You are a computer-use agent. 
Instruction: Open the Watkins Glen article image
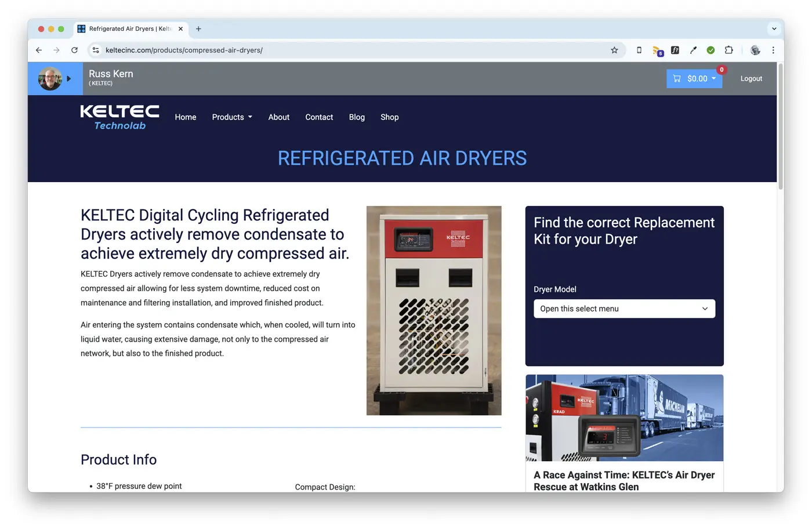[x=624, y=418]
